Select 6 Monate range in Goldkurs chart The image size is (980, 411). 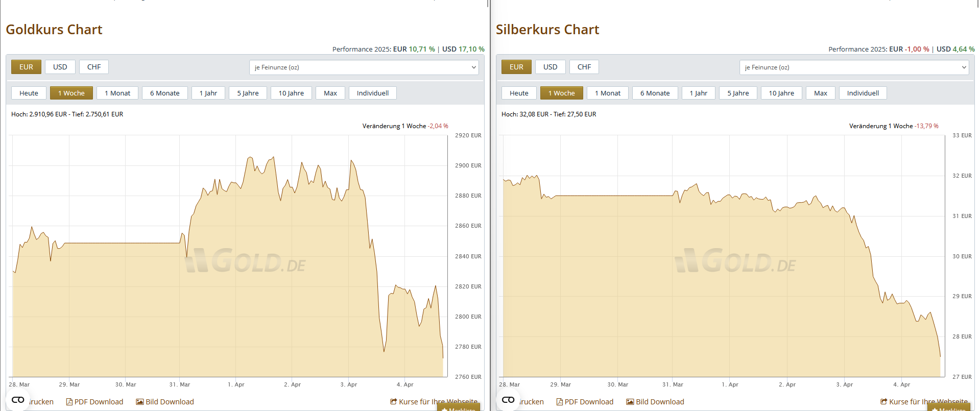coord(165,93)
